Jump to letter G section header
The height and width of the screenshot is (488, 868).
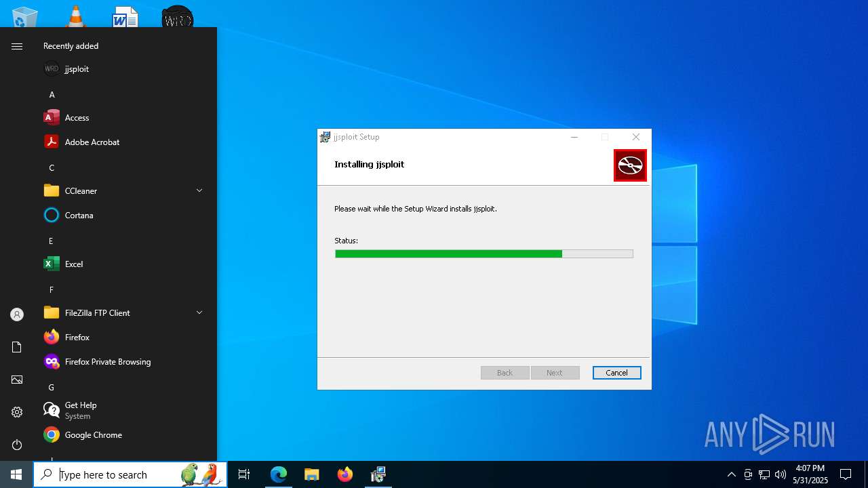pyautogui.click(x=52, y=387)
